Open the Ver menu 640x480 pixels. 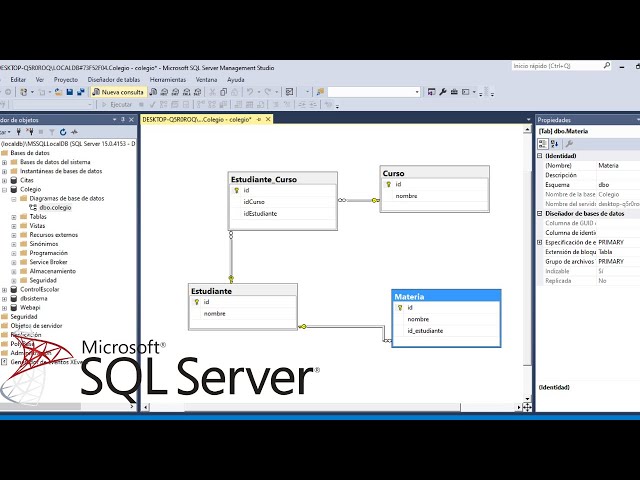coord(40,80)
